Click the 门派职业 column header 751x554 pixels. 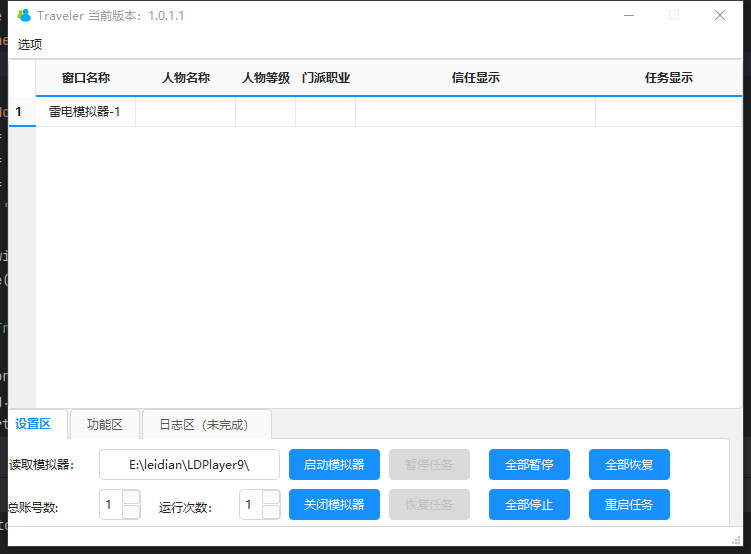(326, 78)
